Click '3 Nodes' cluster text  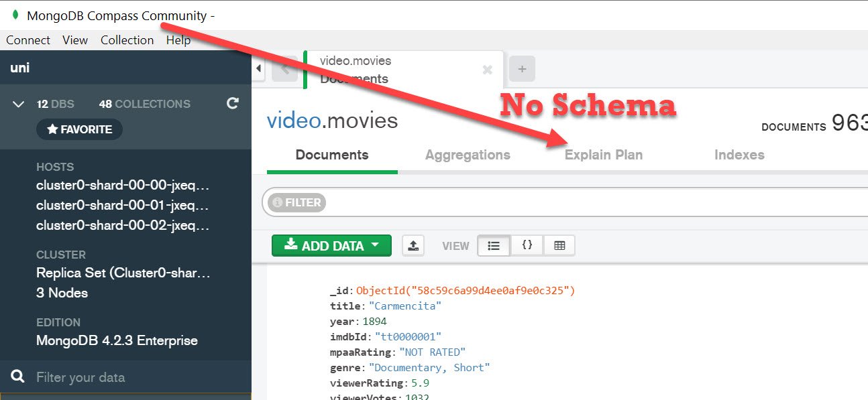62,293
